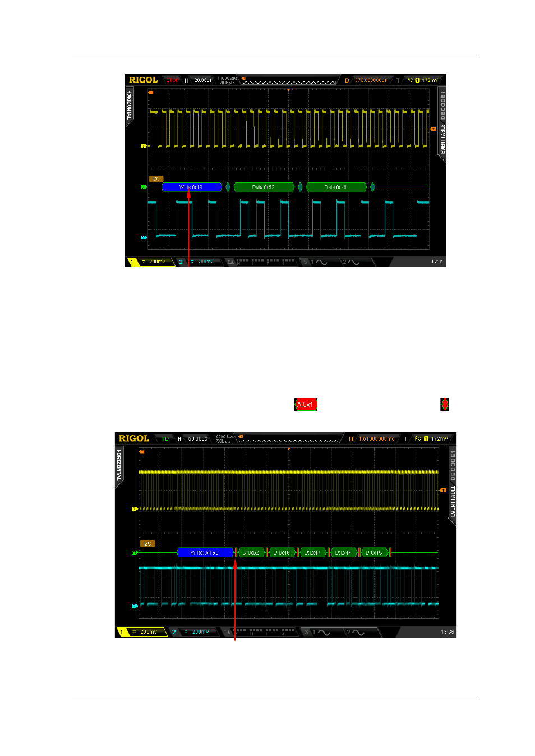
Task: Open the 50.00us horizontal timebase setting
Action: click(x=197, y=439)
